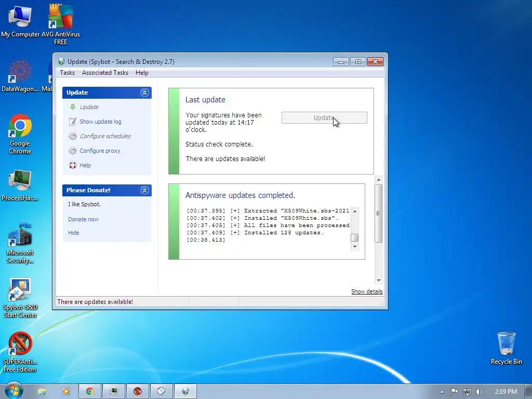532x399 pixels.
Task: Click Configure proxy link
Action: tap(100, 151)
